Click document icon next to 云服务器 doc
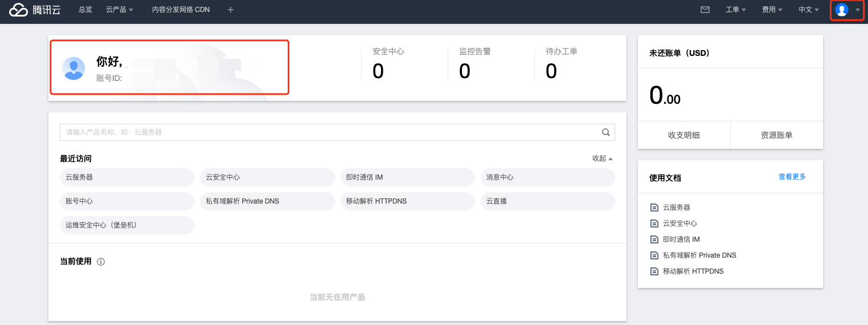The width and height of the screenshot is (868, 325). pyautogui.click(x=654, y=208)
